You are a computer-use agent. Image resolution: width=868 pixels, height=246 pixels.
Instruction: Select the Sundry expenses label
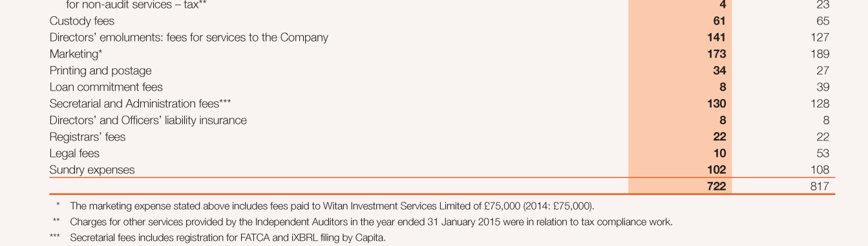point(92,170)
